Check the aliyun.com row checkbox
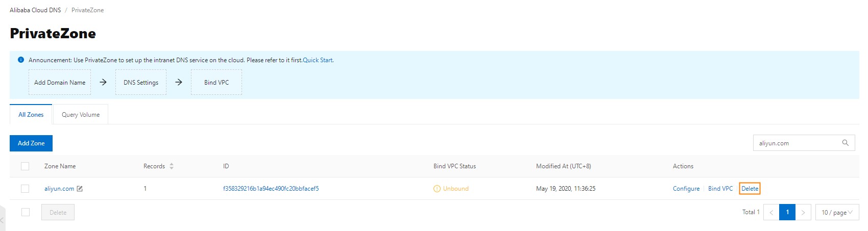 [x=25, y=189]
